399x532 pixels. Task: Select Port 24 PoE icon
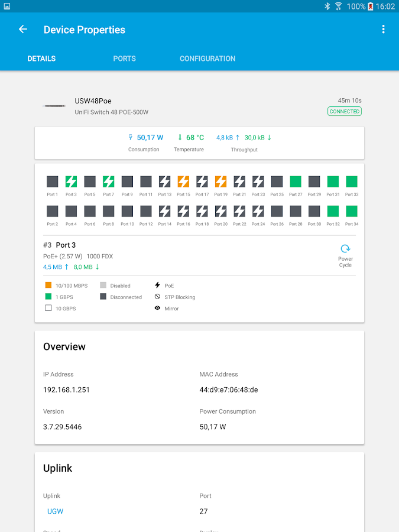click(x=258, y=211)
